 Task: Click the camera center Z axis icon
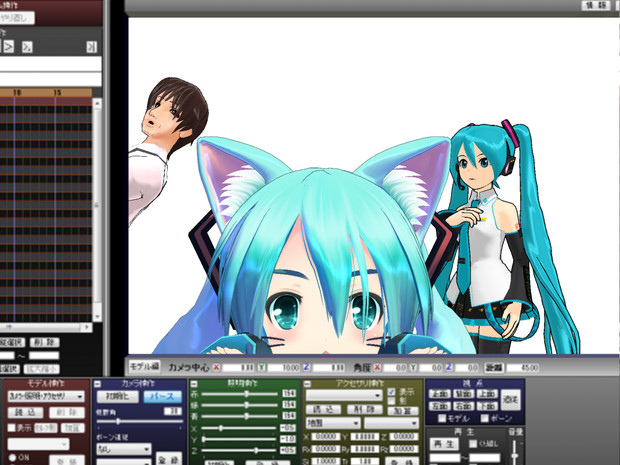306,367
